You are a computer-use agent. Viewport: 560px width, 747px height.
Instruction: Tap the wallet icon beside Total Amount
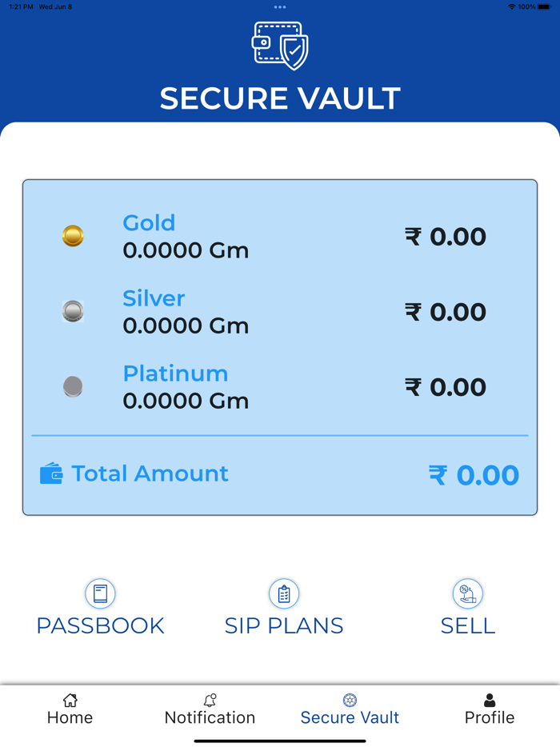51,473
